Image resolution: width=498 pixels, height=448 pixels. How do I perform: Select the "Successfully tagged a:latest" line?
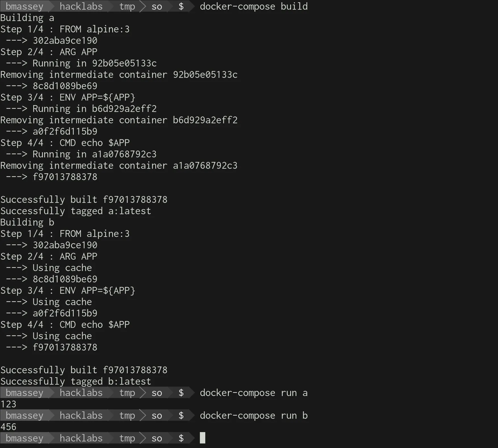click(x=76, y=211)
